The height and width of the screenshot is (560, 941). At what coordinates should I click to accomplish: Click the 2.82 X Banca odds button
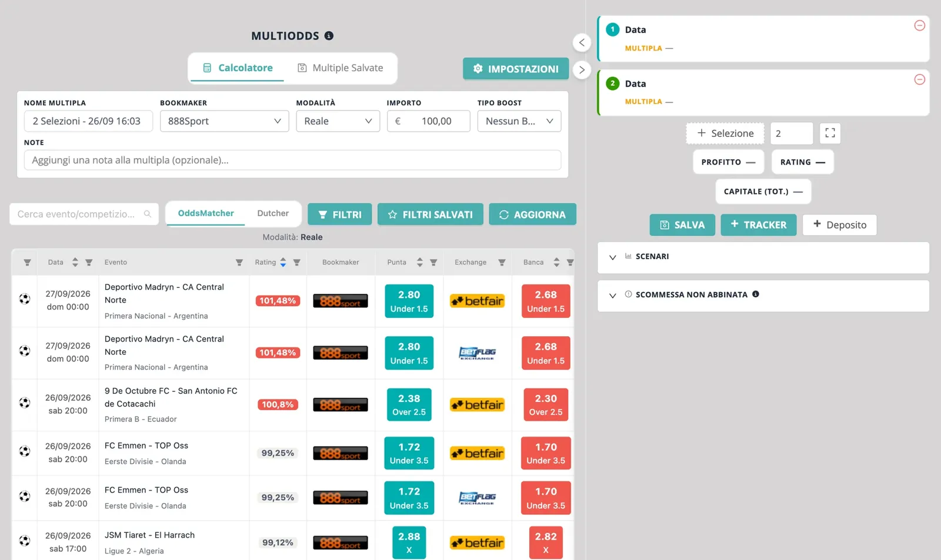pos(546,542)
